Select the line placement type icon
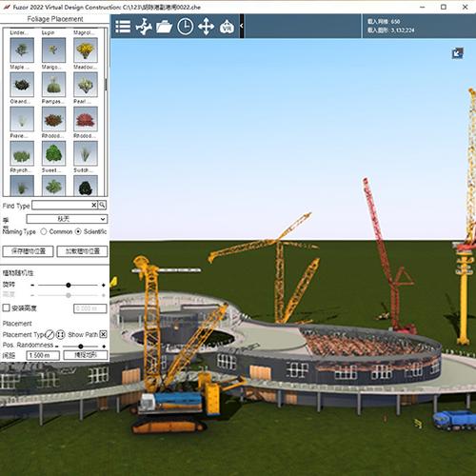Image resolution: width=476 pixels, height=476 pixels. pos(50,334)
